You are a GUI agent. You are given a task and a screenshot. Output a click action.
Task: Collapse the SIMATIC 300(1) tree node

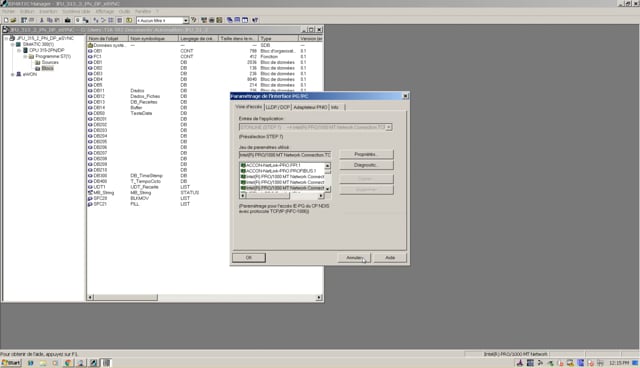[13, 44]
